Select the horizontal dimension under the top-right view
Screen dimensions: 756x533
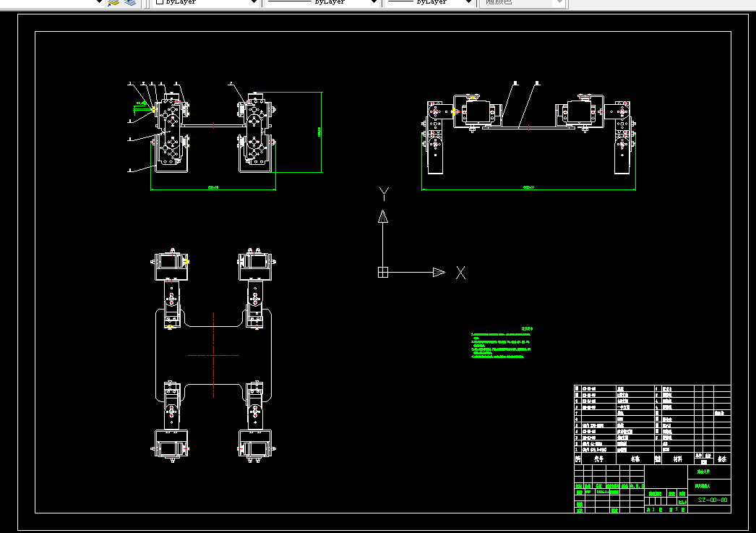pyautogui.click(x=528, y=188)
